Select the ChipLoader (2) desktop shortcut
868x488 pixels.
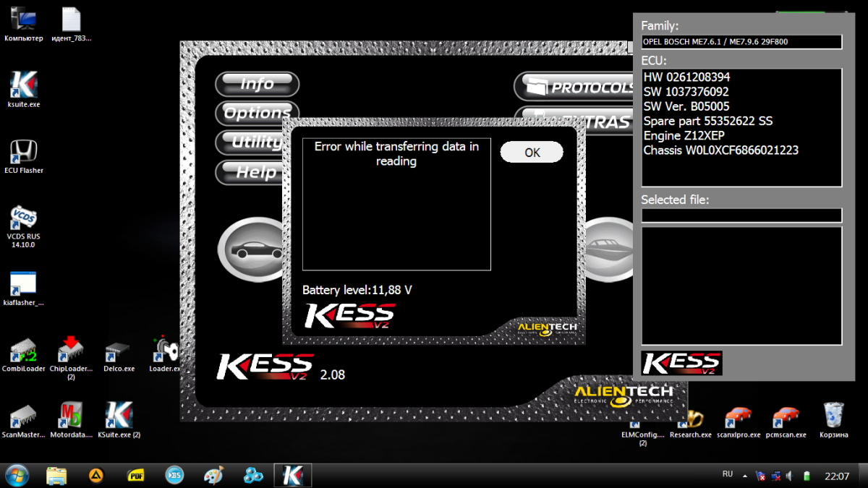tap(71, 358)
